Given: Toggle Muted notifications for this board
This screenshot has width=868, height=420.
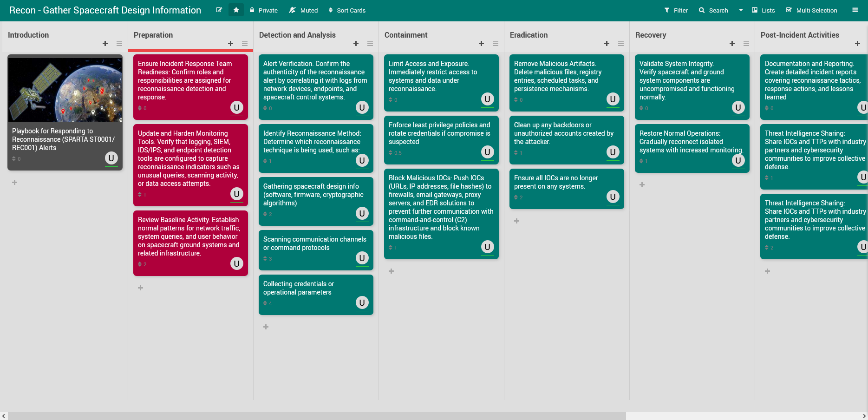Looking at the screenshot, I should click(x=303, y=10).
